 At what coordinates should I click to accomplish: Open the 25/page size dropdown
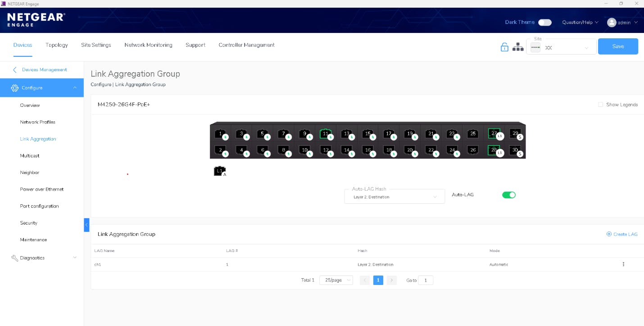[x=336, y=280]
